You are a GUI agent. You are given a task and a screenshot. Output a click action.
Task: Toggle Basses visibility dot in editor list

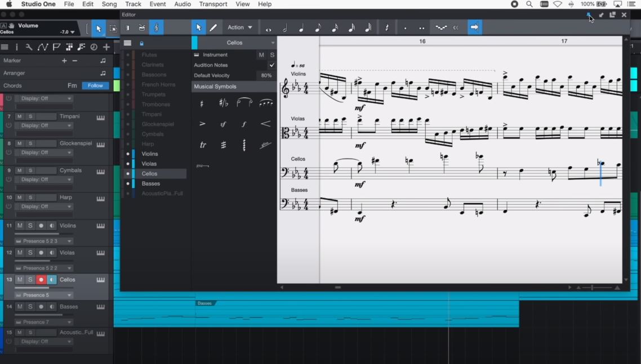pyautogui.click(x=128, y=184)
